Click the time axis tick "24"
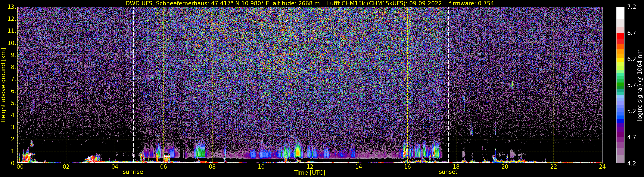The image size is (644, 177). click(x=602, y=167)
